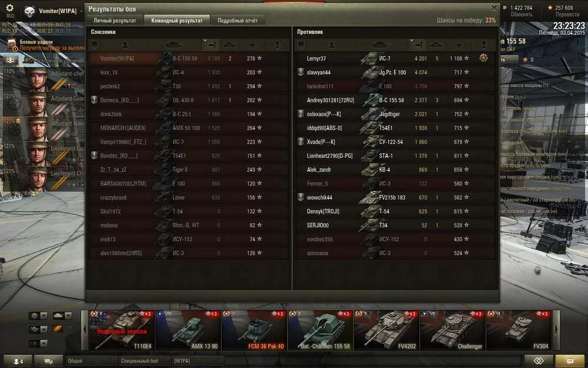This screenshot has width=588, height=368.
Task: Sort allies by experience star column
Action: click(x=252, y=45)
